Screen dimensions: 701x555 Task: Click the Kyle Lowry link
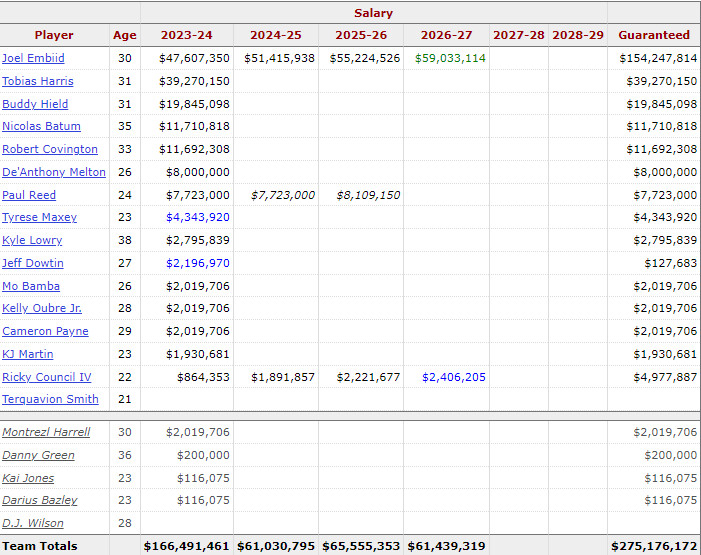[32, 240]
